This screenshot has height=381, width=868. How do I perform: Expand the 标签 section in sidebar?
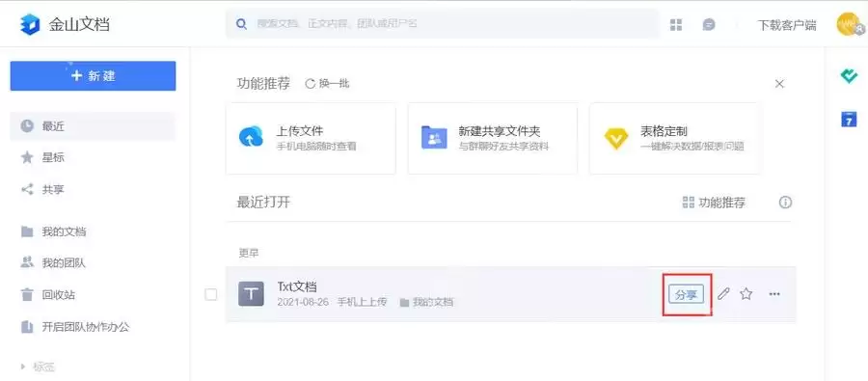pos(23,366)
